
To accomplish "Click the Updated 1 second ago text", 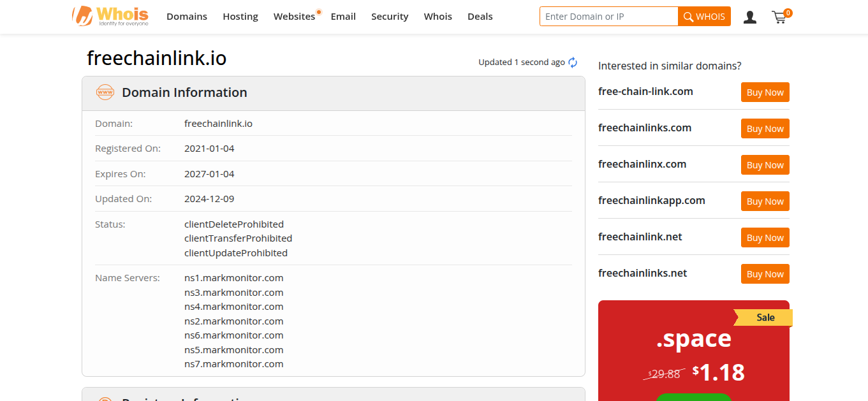I will 522,62.
